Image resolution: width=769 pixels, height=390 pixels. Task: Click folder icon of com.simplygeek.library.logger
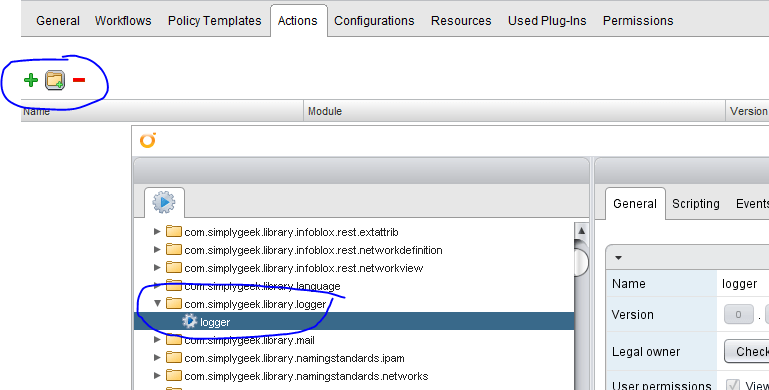(174, 304)
